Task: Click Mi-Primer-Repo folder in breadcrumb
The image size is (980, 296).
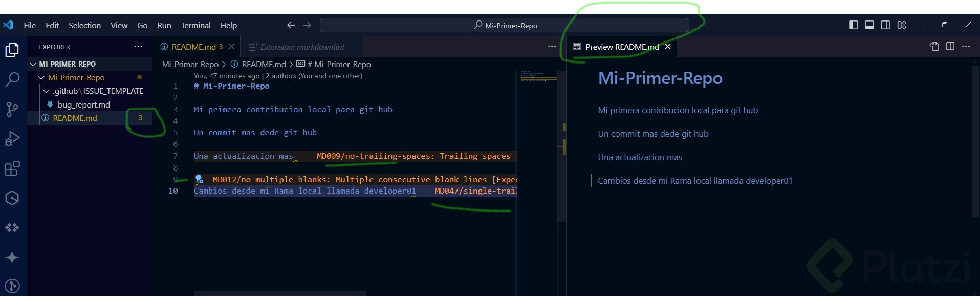Action: pyautogui.click(x=190, y=64)
